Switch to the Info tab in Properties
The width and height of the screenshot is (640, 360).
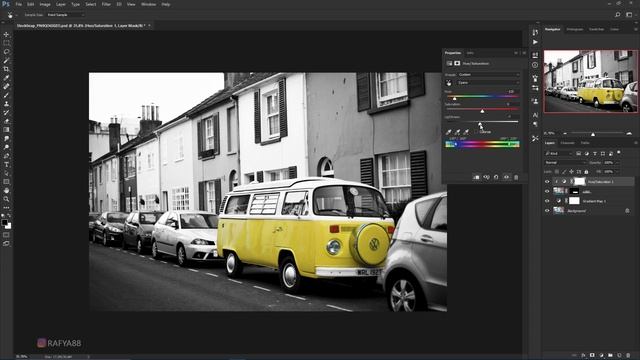pos(470,53)
